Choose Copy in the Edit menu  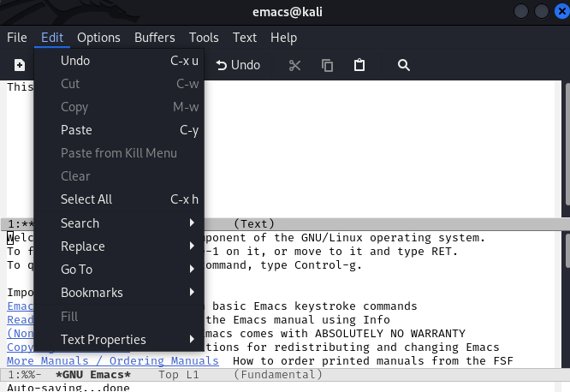click(119, 107)
